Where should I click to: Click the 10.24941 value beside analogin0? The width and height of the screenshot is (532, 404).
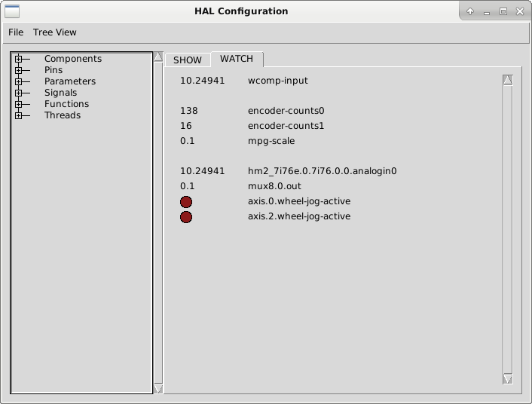tap(202, 171)
